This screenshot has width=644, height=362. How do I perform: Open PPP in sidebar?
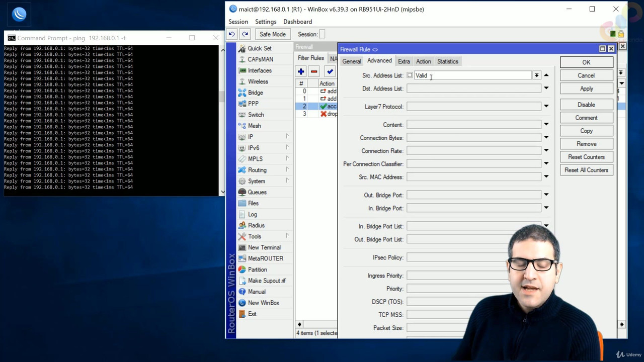tap(253, 104)
